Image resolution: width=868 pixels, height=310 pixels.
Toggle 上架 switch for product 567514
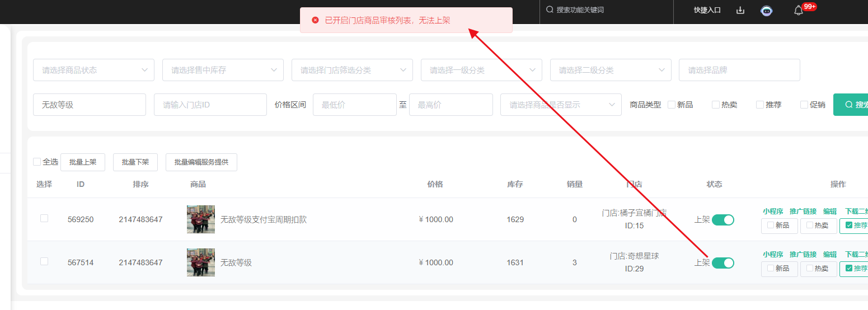(x=722, y=263)
